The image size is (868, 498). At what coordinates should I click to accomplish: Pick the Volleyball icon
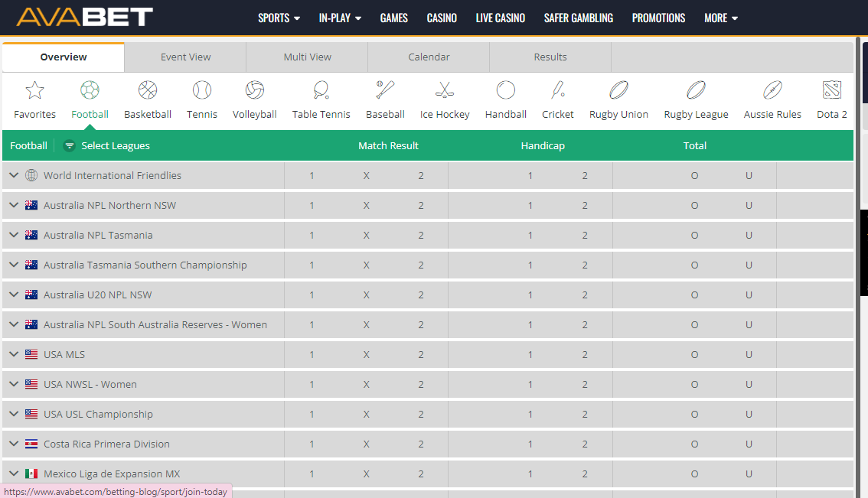tap(255, 90)
